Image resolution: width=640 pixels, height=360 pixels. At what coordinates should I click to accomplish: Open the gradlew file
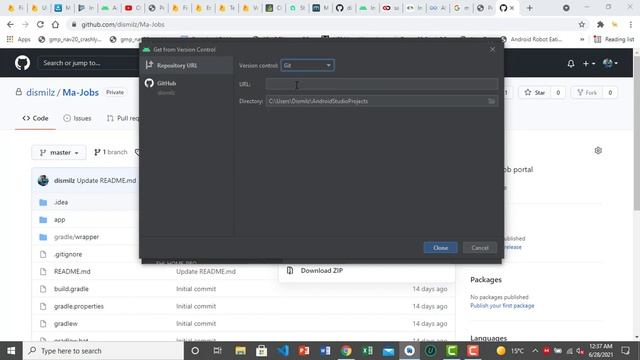[x=66, y=324]
